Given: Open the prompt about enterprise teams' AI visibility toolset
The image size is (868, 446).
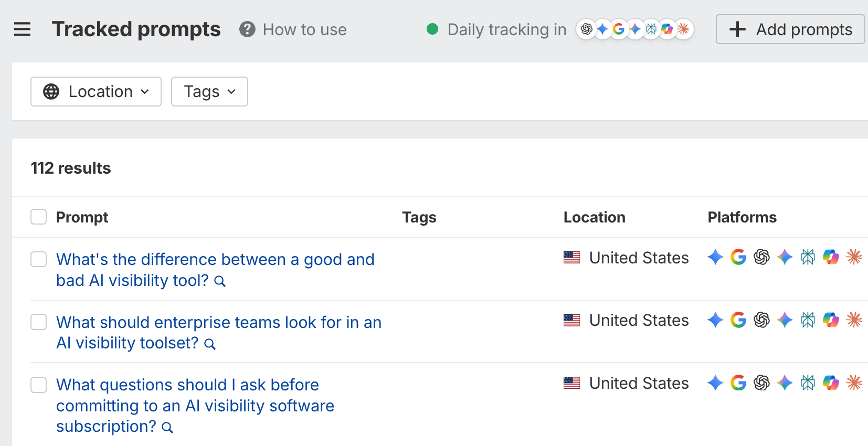Looking at the screenshot, I should coord(219,332).
